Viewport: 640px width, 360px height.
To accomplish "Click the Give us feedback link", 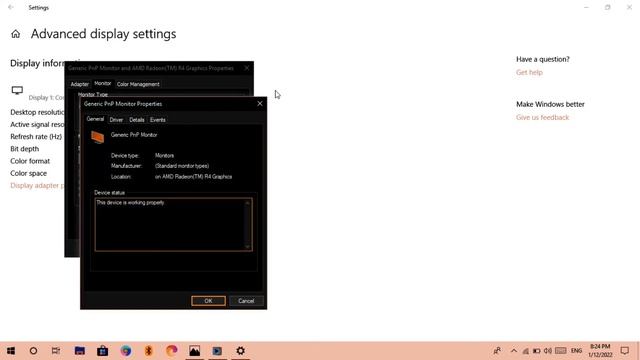I will 542,117.
